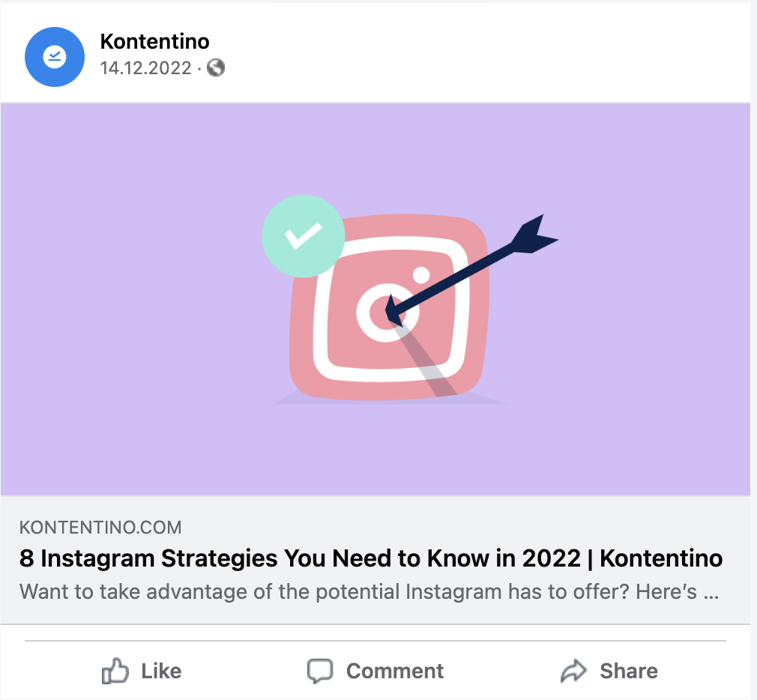757x700 pixels.
Task: Click the Comment text label
Action: click(395, 671)
